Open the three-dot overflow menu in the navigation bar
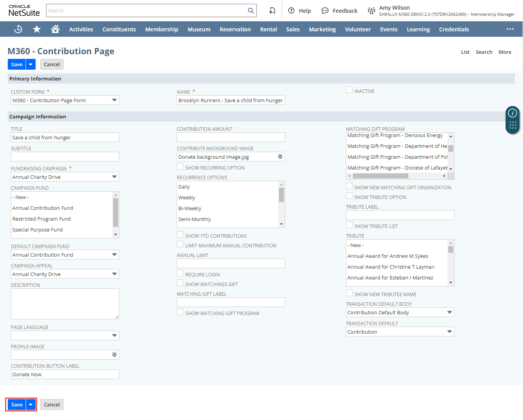Viewport: 523px width, 420px height. (510, 29)
